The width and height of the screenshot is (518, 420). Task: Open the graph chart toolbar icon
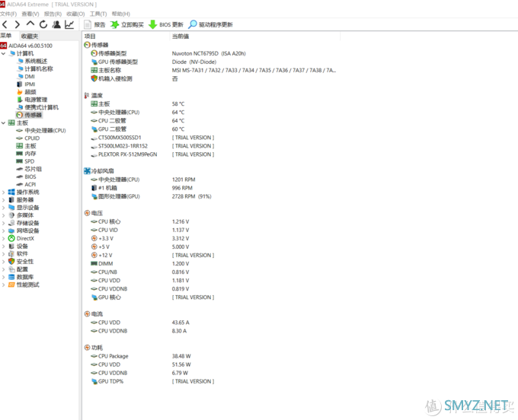tap(69, 24)
